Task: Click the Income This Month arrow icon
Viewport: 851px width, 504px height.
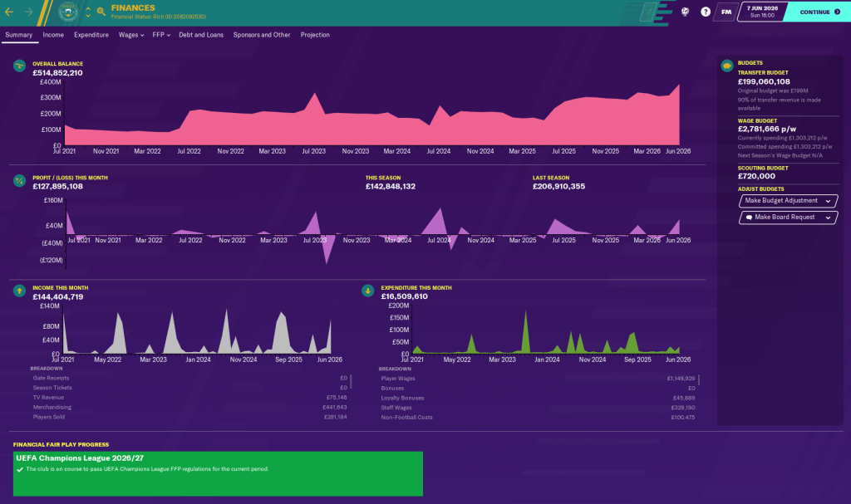Action: (x=19, y=291)
